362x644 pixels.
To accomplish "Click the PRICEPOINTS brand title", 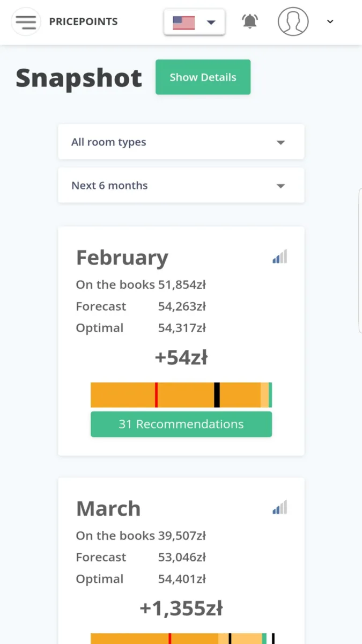I will tap(83, 22).
